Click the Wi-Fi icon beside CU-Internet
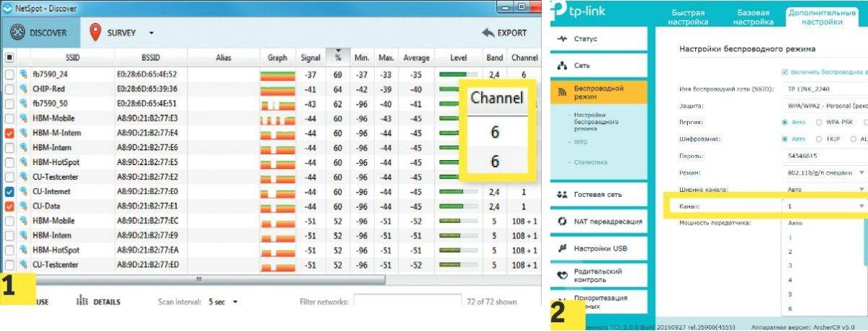This screenshot has height=331, width=868. tap(23, 192)
